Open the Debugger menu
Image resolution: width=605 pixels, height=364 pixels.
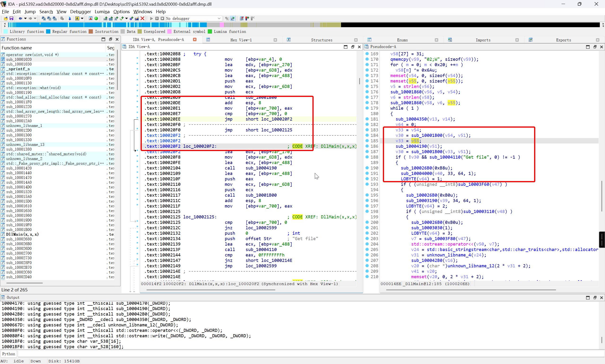(x=80, y=12)
